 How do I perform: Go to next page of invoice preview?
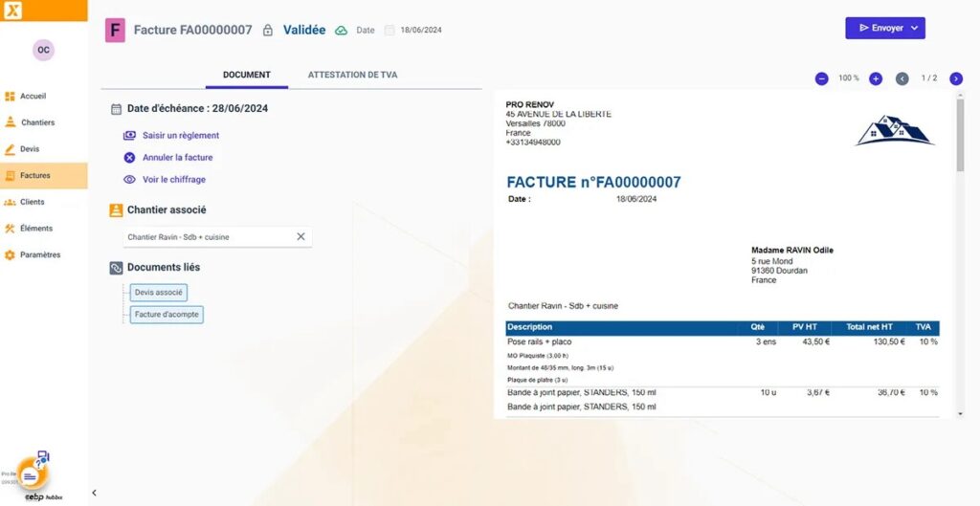tap(955, 78)
